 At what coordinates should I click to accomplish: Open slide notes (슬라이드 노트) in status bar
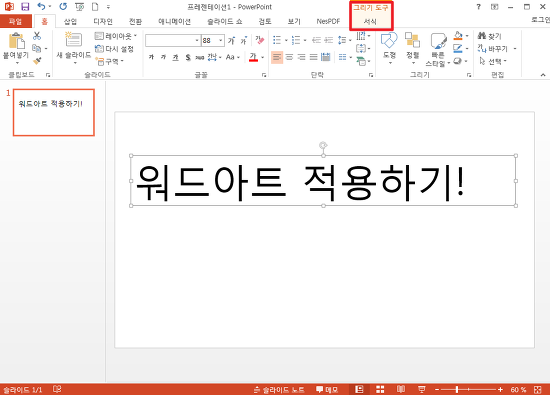point(279,389)
